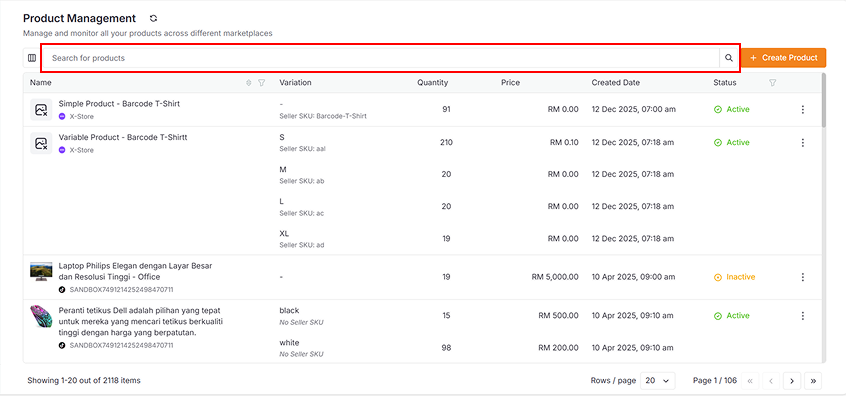
Task: Click the black variation label
Action: 289,310
